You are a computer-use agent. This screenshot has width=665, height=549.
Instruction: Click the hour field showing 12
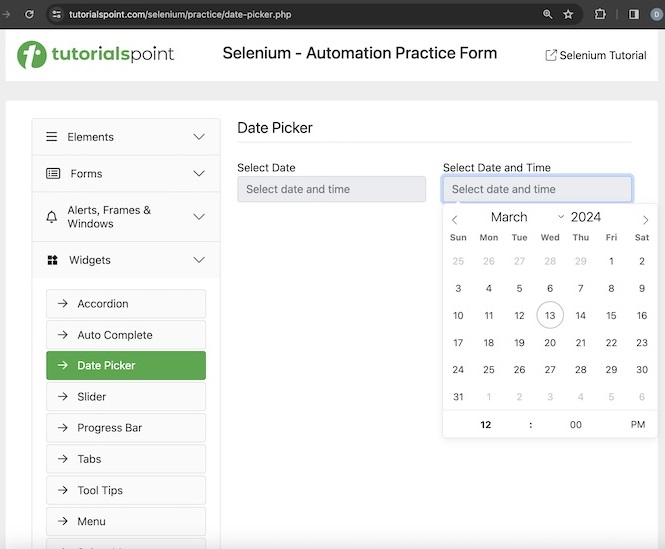(486, 425)
